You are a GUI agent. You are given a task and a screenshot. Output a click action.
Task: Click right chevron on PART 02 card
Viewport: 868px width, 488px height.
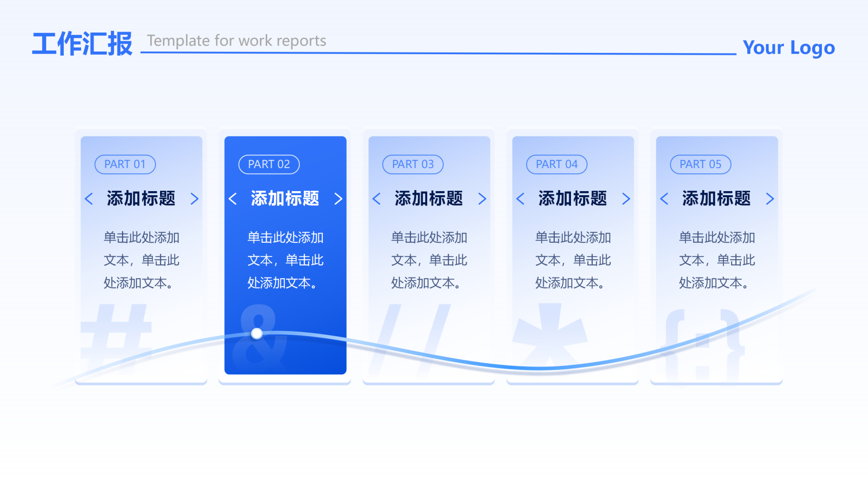[x=338, y=199]
